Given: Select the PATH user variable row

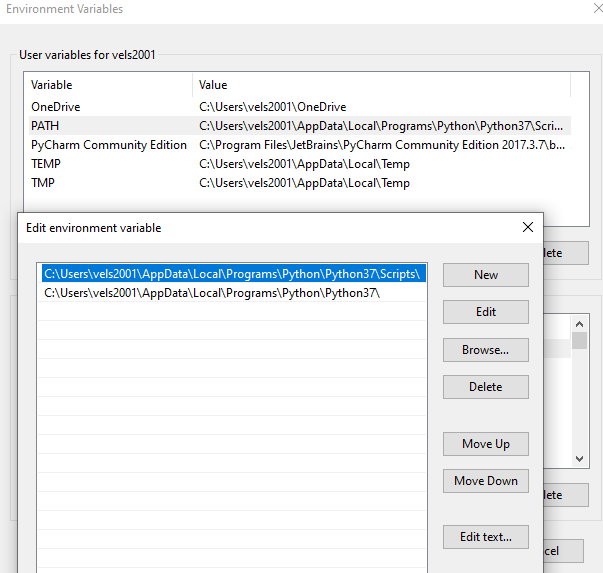Looking at the screenshot, I should click(46, 126).
